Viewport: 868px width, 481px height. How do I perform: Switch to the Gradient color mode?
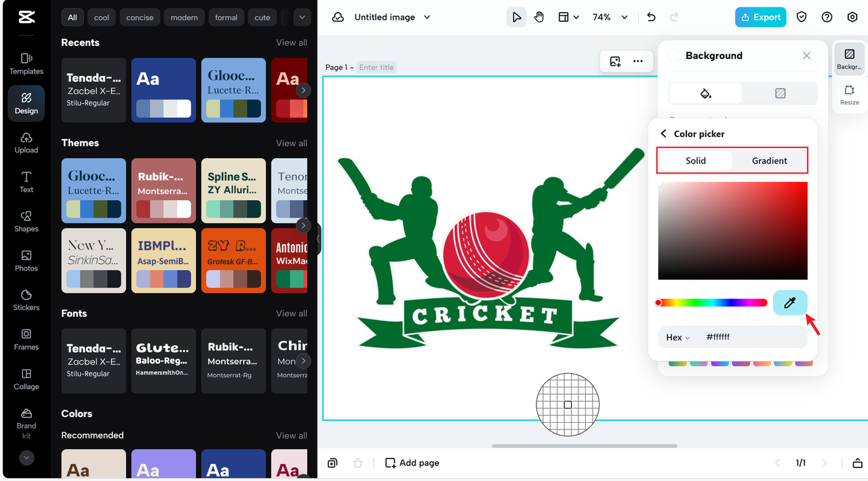(x=770, y=161)
